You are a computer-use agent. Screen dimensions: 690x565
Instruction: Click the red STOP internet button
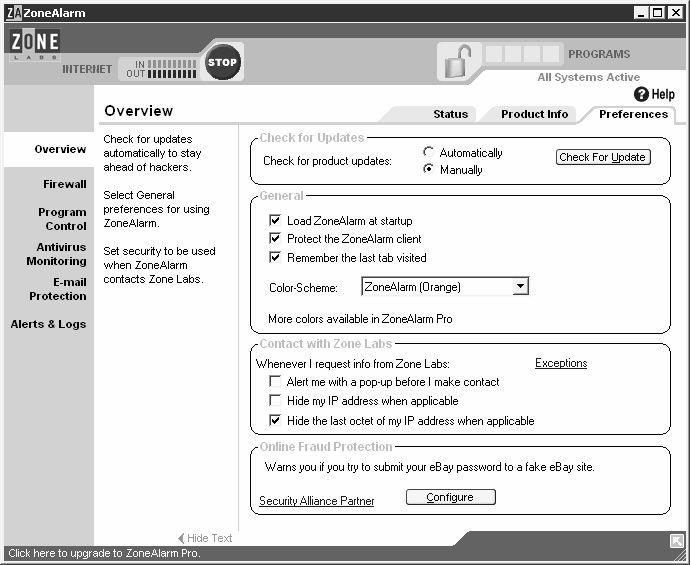pyautogui.click(x=223, y=62)
